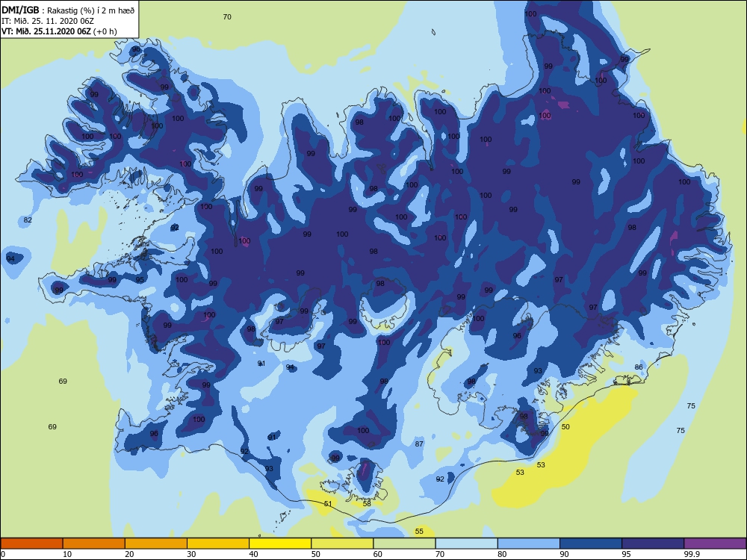Click the dark orange 0–10 legend swatch
This screenshot has height=560, width=747.
[31, 544]
